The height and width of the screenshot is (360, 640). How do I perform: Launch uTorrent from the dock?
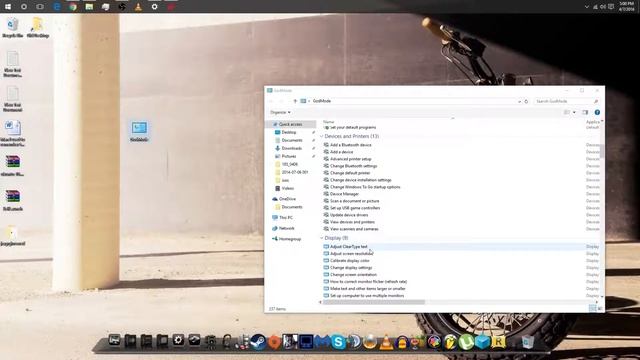pyautogui.click(x=466, y=342)
